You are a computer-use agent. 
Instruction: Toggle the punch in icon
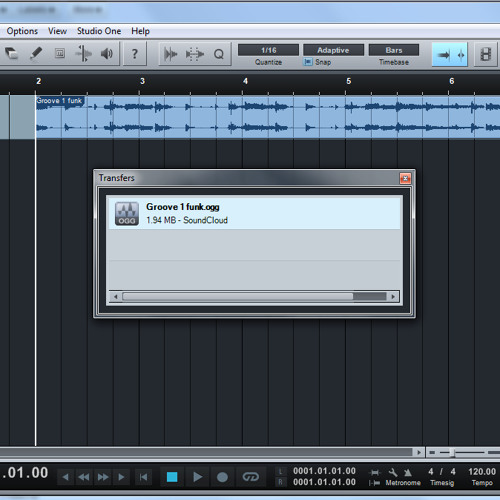[375, 472]
